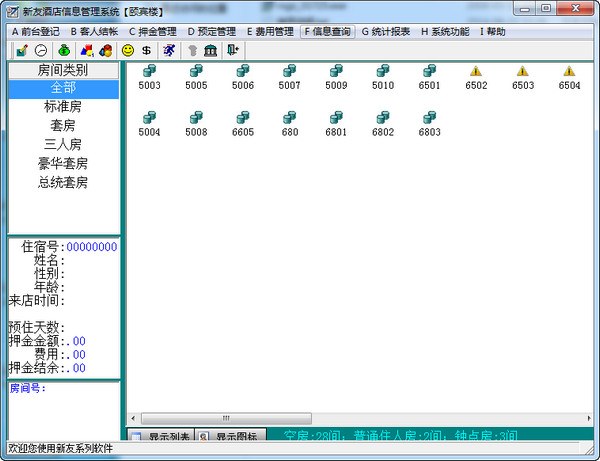Image resolution: width=600 pixels, height=461 pixels.
Task: Click the running person toolbar icon
Action: pos(169,50)
